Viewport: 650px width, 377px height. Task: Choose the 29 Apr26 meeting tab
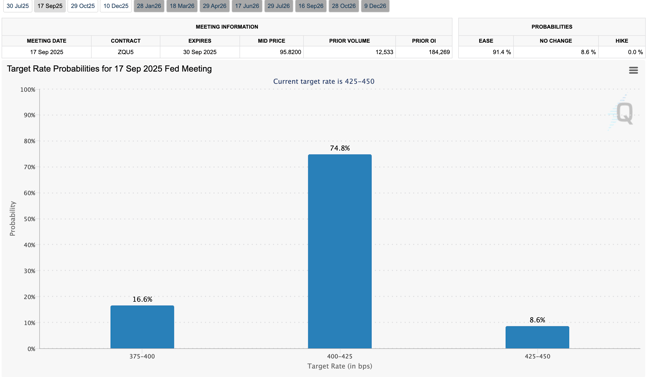click(x=214, y=6)
